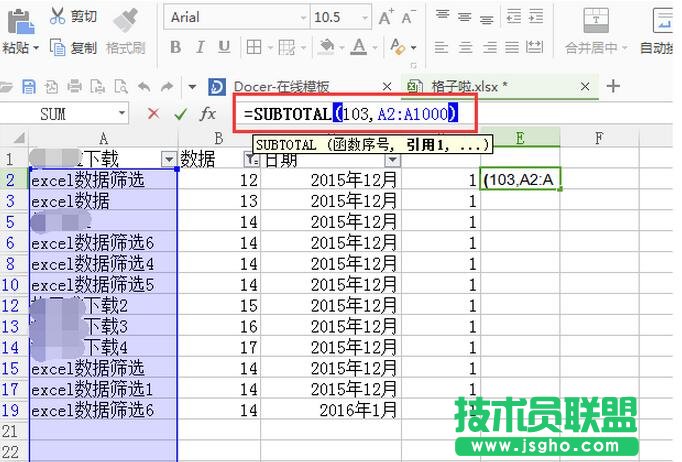The height and width of the screenshot is (462, 682).
Task: Toggle Underline formatting
Action: click(x=226, y=48)
